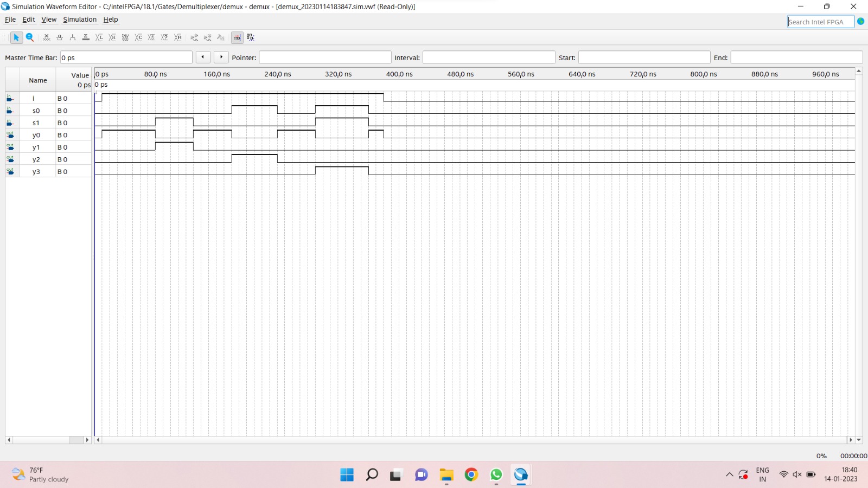Select the y2 output signal name
868x488 pixels.
click(x=36, y=159)
